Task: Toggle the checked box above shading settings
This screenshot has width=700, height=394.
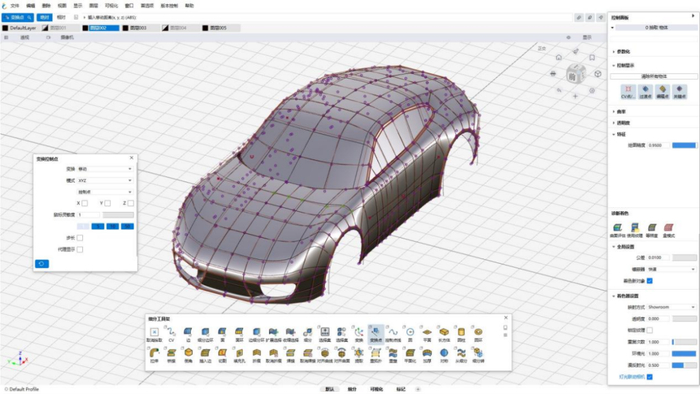Action: [x=650, y=281]
